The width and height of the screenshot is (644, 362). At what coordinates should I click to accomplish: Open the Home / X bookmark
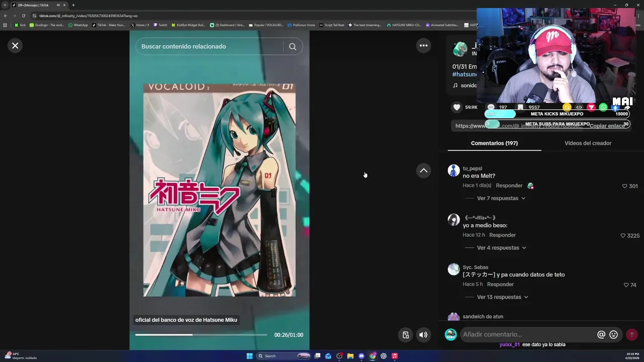[140, 25]
